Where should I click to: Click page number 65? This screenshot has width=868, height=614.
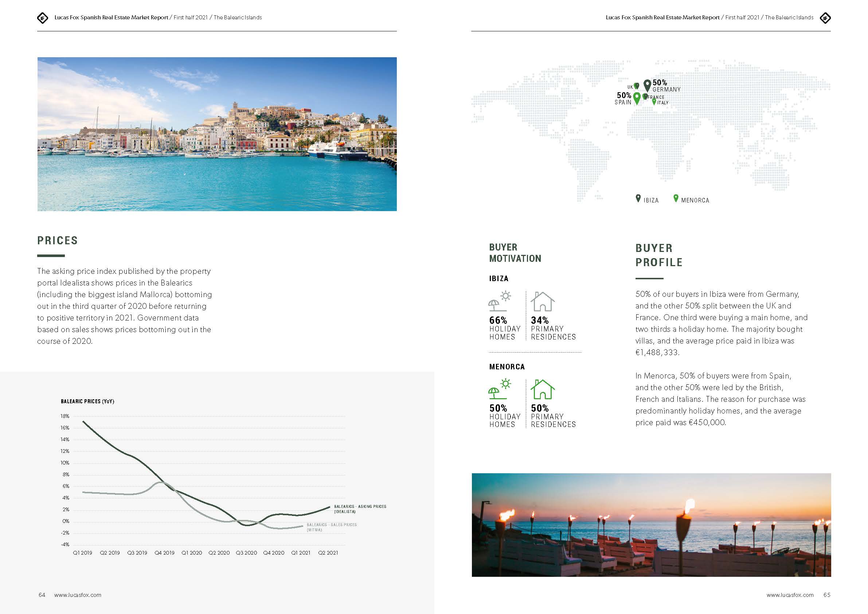click(827, 595)
